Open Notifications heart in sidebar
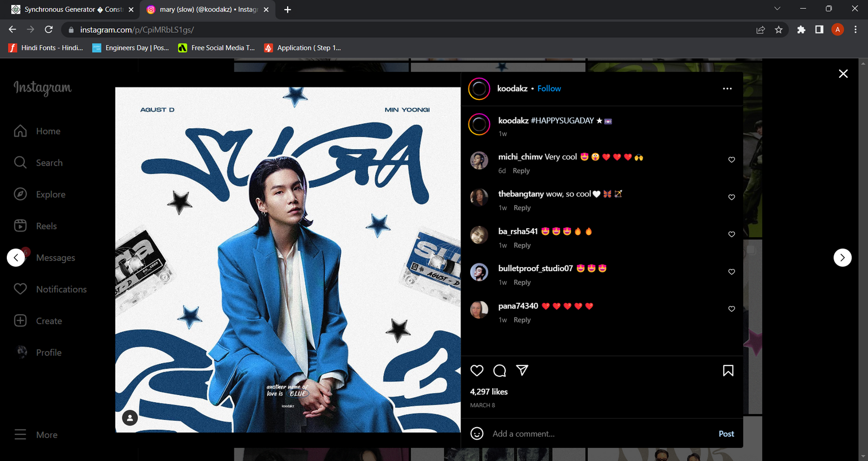This screenshot has width=868, height=461. tap(20, 289)
